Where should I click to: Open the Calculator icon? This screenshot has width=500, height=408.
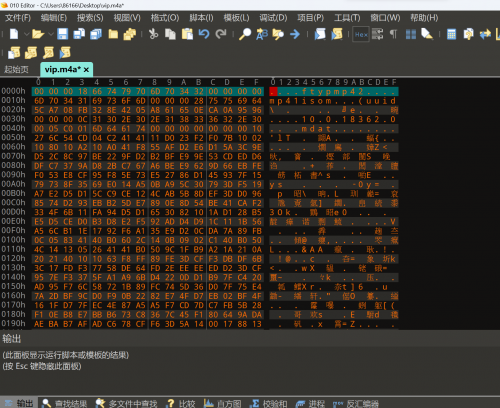pos(451,34)
